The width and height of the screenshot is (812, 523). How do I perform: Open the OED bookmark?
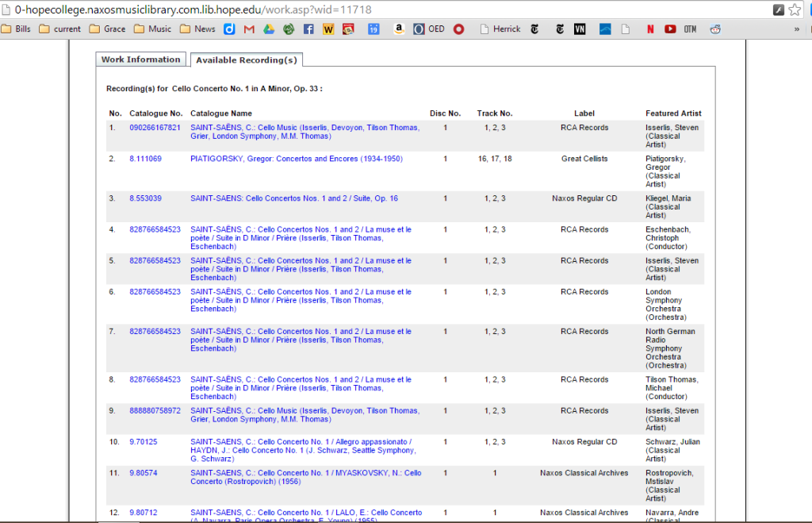[429, 29]
